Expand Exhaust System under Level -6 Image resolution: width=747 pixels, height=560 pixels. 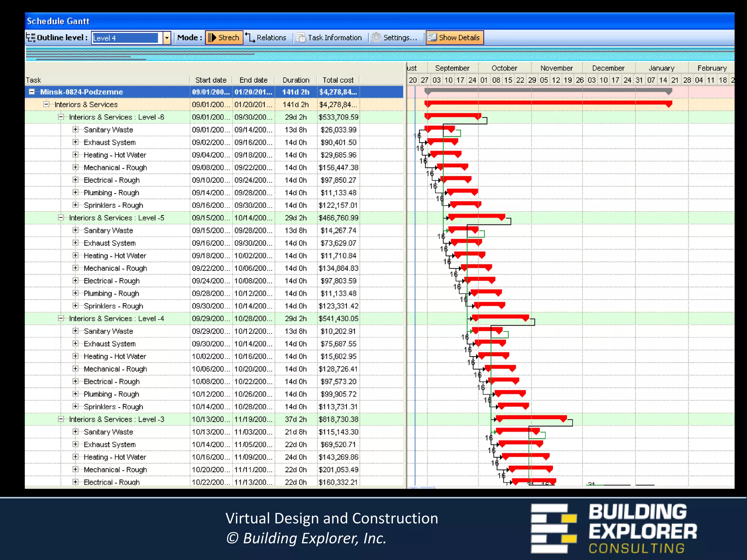[76, 142]
